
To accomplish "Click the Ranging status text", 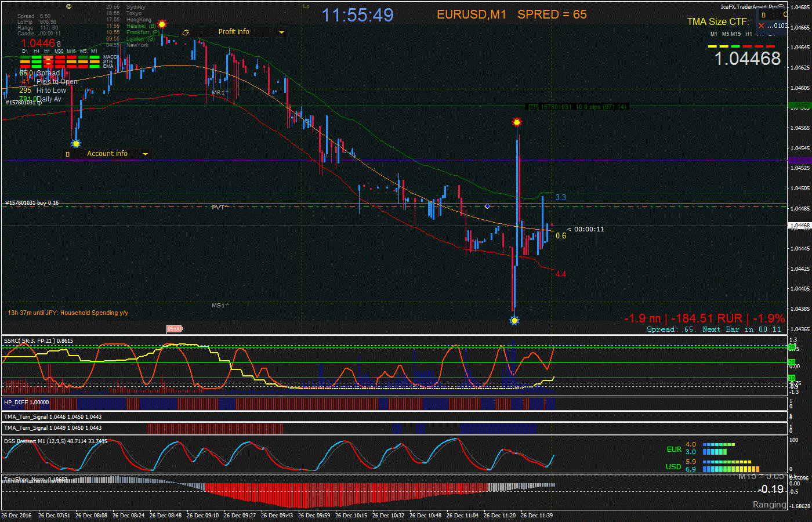I will 770,505.
